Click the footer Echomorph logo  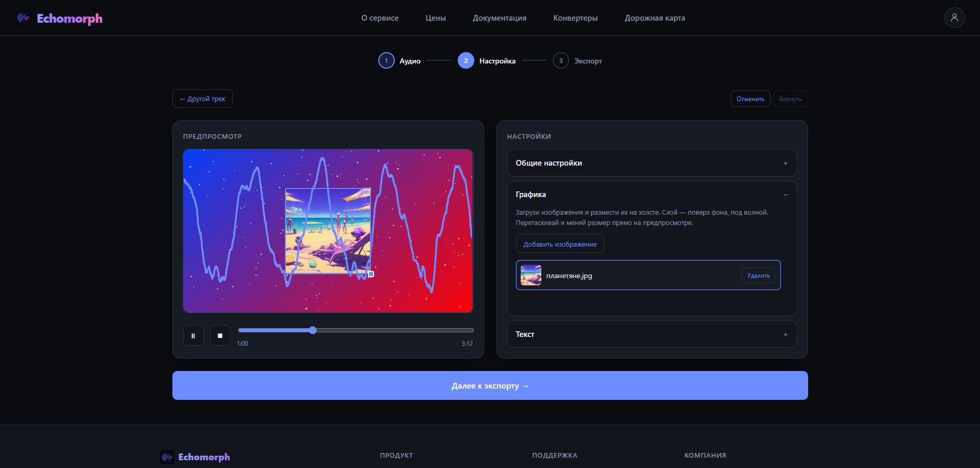point(195,457)
